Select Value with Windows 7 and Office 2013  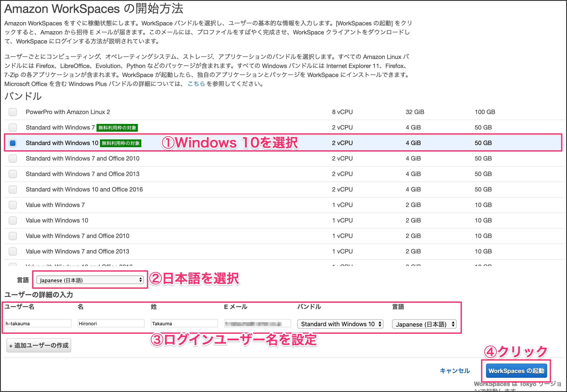12,251
